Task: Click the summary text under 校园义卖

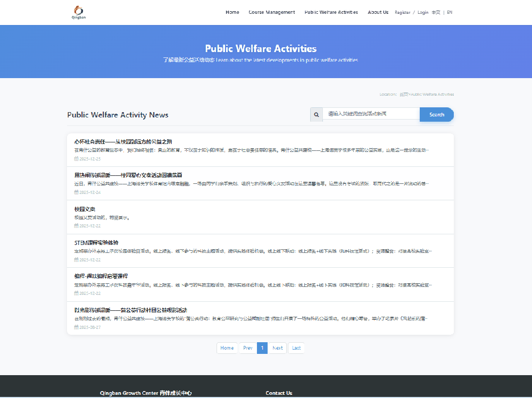Action: tap(102, 218)
